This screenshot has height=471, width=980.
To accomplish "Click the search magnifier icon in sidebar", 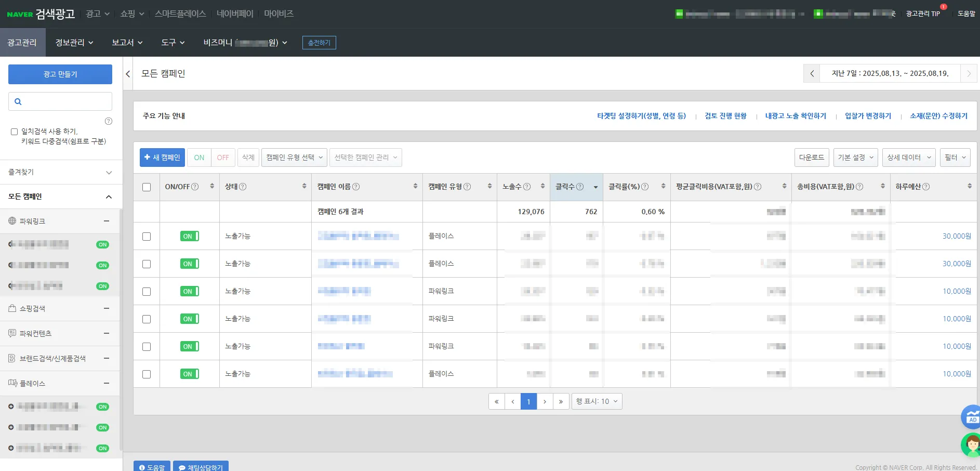I will pos(18,102).
